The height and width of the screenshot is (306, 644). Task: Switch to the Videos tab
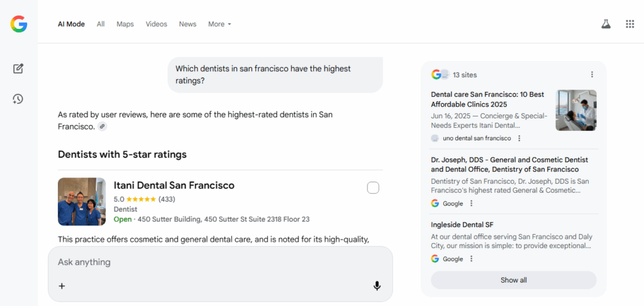coord(157,24)
